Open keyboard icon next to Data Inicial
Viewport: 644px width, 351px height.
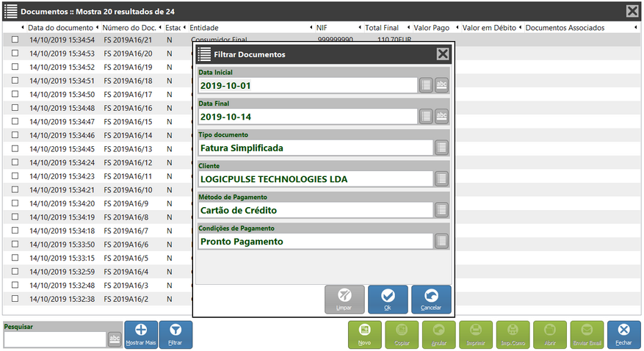pyautogui.click(x=441, y=85)
